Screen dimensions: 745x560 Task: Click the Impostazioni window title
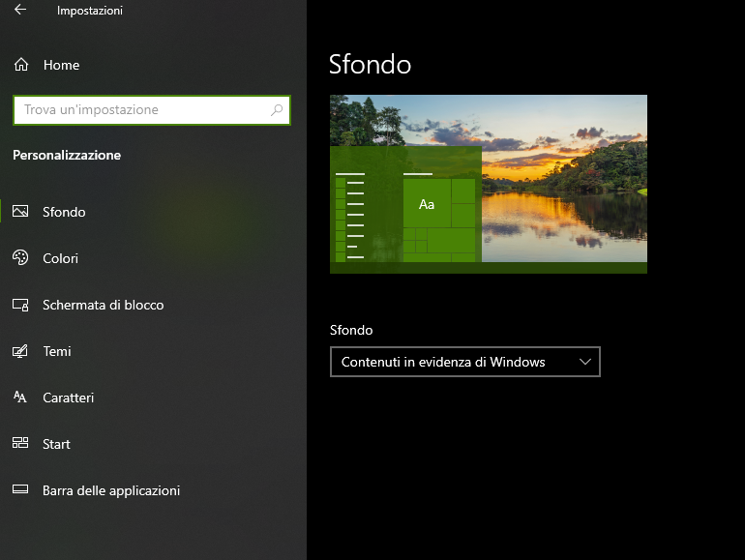click(x=90, y=11)
